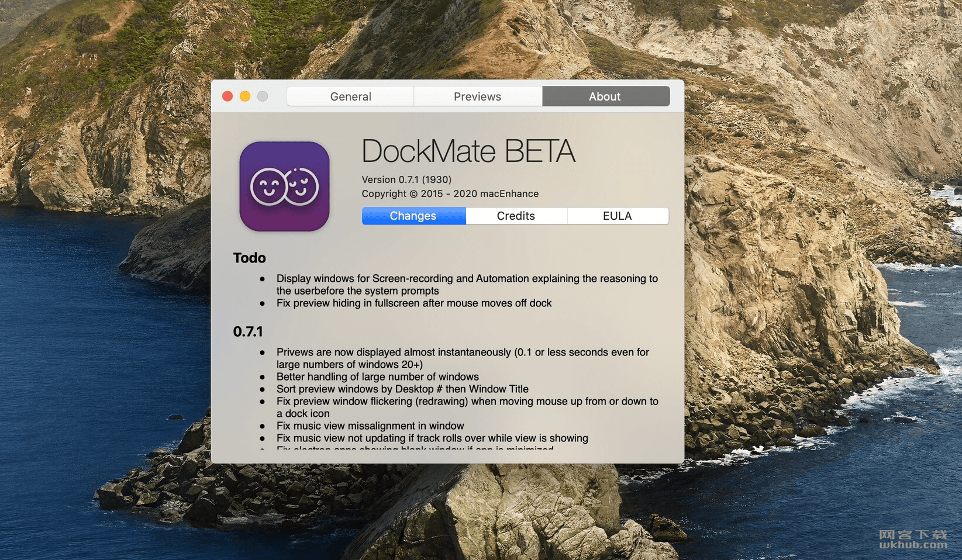Click the DockMate purple app icon
This screenshot has height=560, width=962.
click(x=284, y=186)
